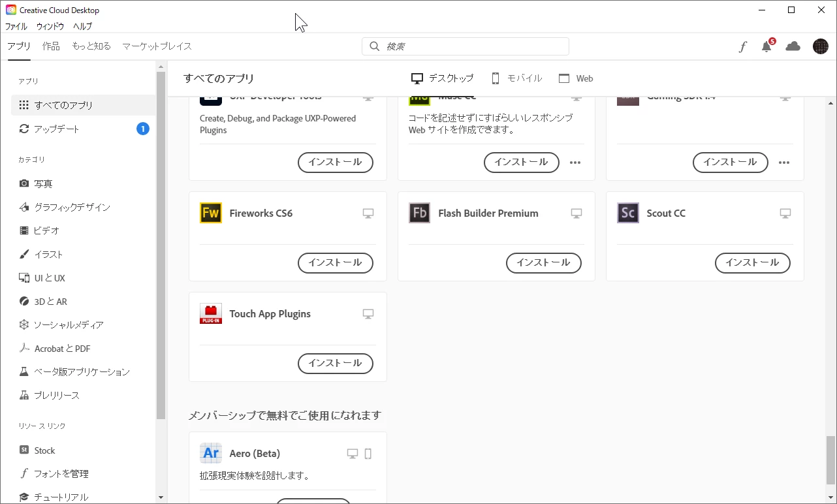Screen dimensions: 837x504
Task: Switch to もっと知る tab
Action: [x=91, y=46]
